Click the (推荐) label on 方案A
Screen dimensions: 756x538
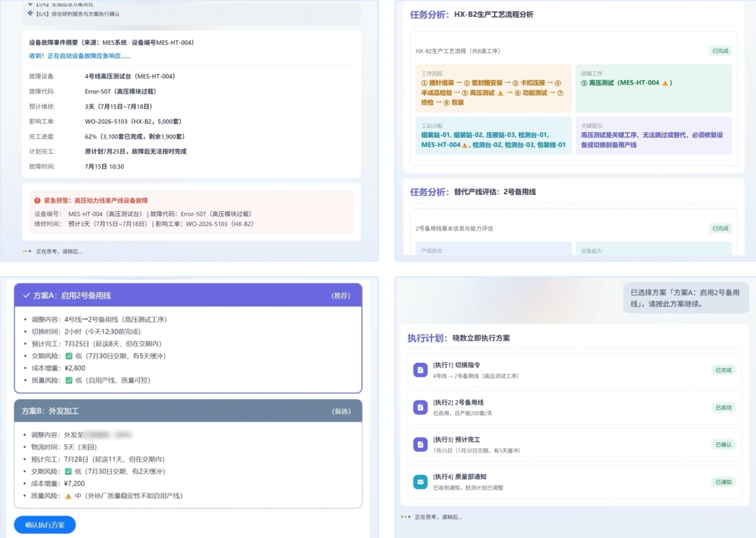(341, 295)
